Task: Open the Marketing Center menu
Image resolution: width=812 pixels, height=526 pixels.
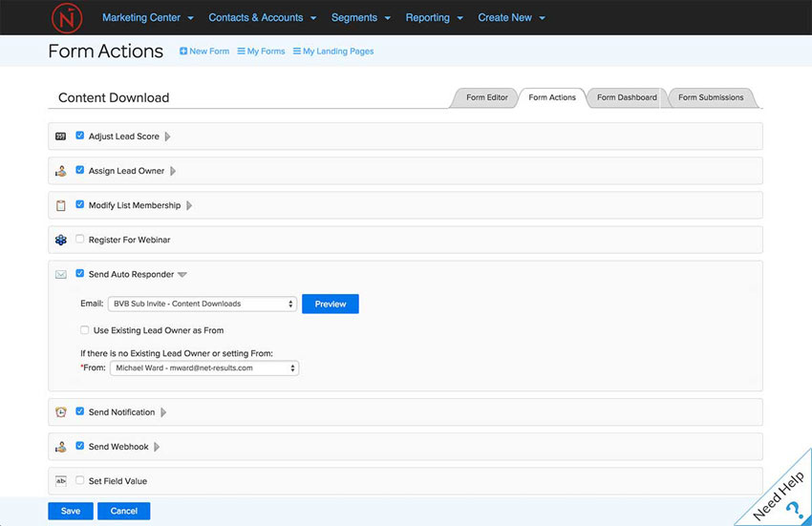Action: (x=147, y=17)
